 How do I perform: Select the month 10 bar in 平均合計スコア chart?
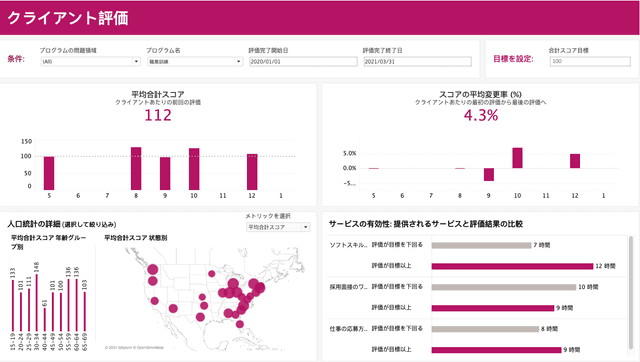(x=194, y=169)
